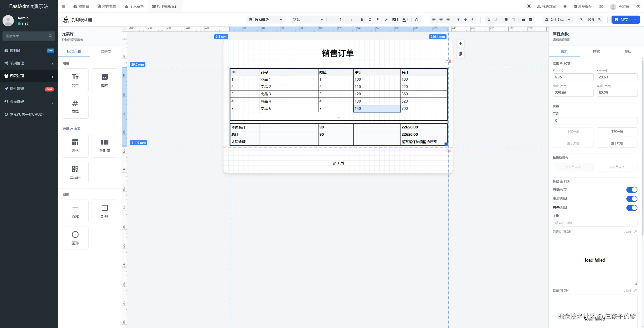Select the 文本 (text) element tool

(75, 80)
